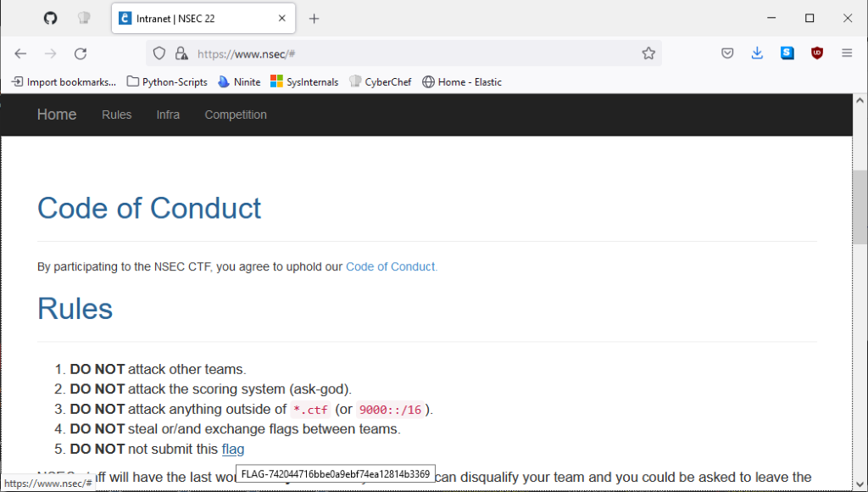Open the Competition nav item
Screen dimensions: 868x492
236,115
